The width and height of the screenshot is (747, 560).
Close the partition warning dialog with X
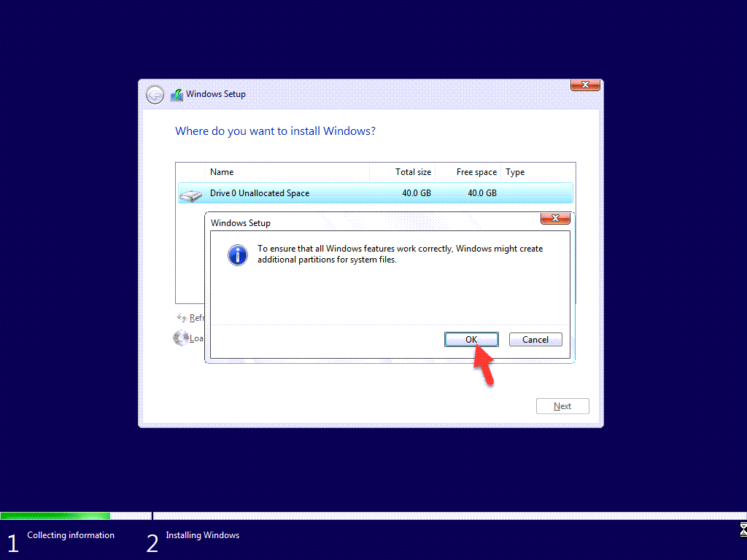(555, 219)
